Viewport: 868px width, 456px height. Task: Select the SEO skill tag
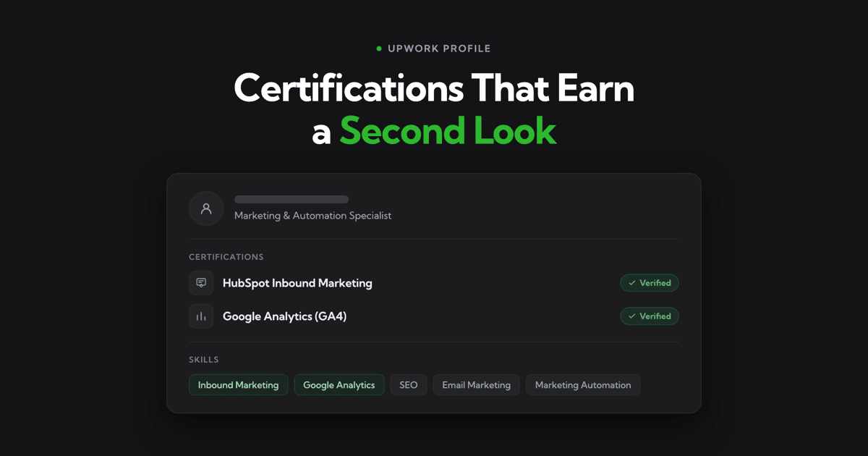(409, 385)
